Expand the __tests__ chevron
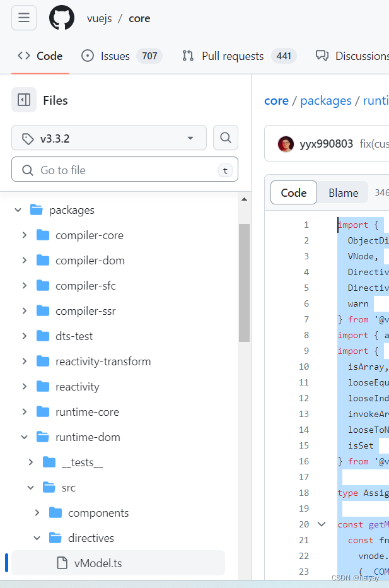Image resolution: width=389 pixels, height=588 pixels. (31, 462)
